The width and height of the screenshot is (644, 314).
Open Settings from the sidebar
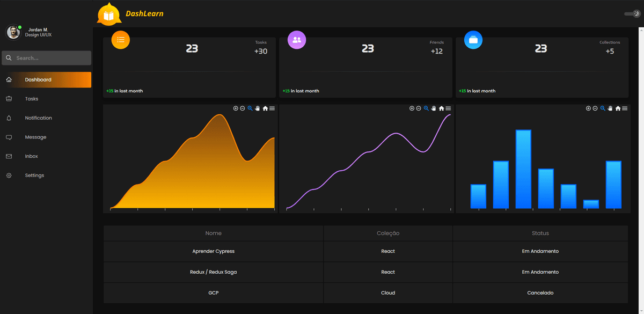coord(34,175)
